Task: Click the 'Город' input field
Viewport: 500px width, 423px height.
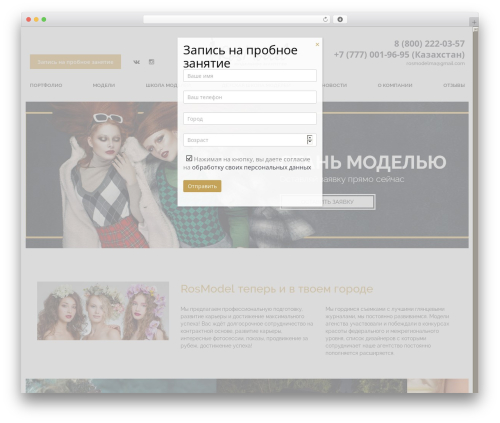Action: [250, 119]
